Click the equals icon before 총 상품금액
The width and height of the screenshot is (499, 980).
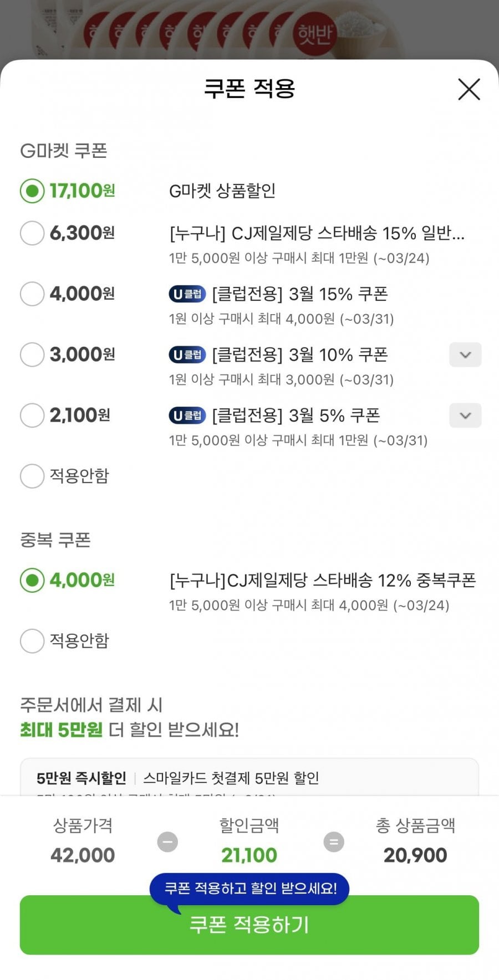coord(334,842)
